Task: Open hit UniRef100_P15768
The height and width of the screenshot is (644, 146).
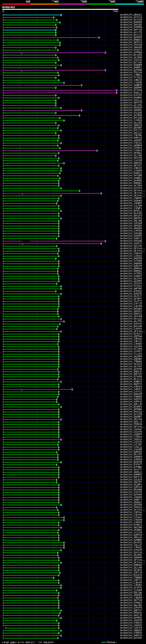Action: pos(131,45)
